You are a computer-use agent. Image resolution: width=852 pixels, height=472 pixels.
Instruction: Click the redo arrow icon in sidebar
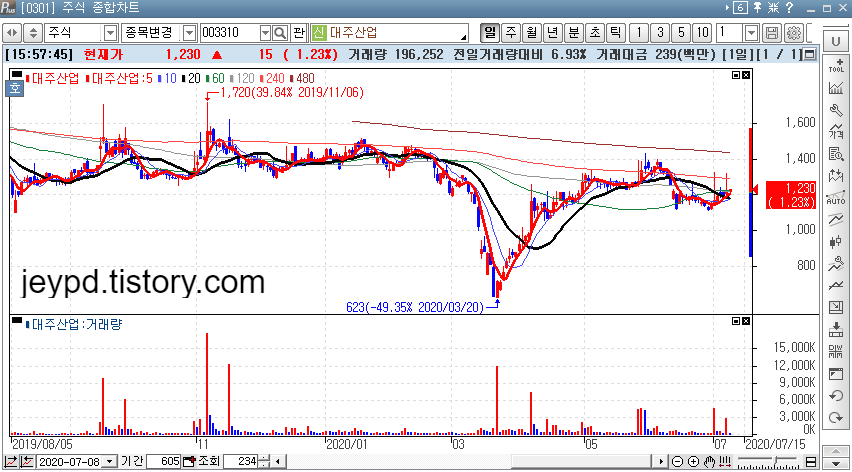836,418
